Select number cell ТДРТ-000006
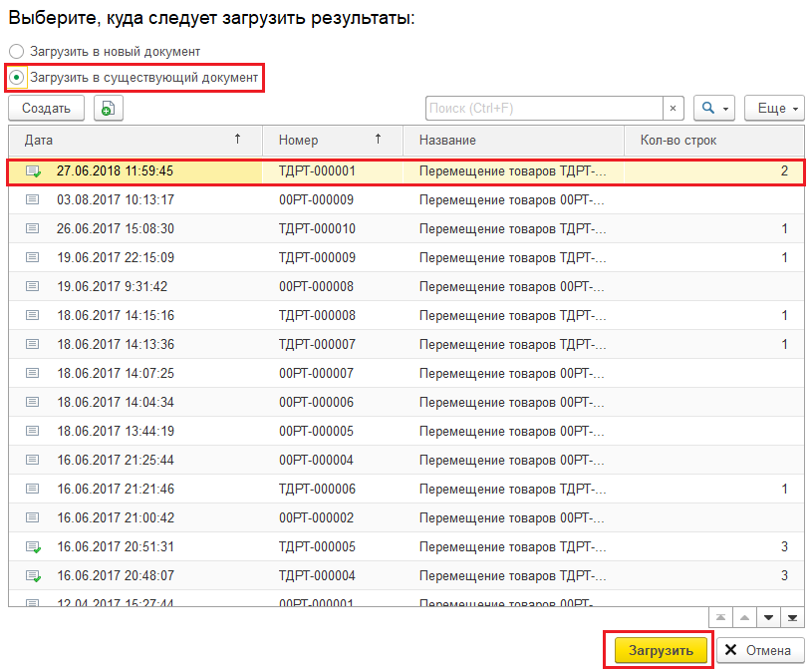This screenshot has width=812, height=670. [317, 489]
